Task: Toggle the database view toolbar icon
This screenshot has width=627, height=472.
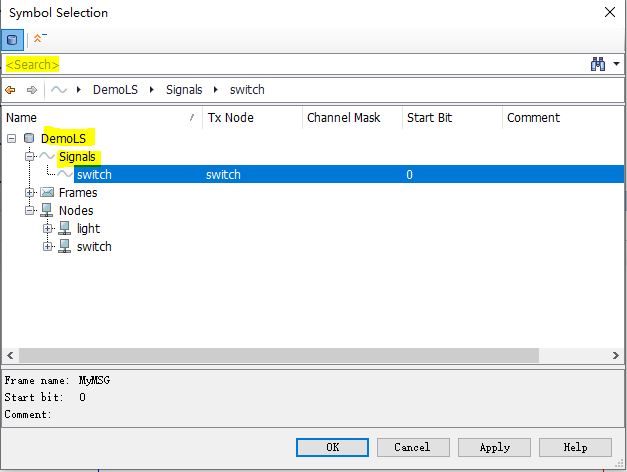Action: [12, 40]
